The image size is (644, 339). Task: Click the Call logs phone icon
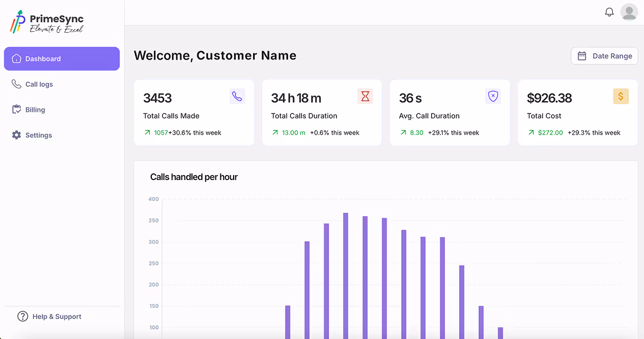click(17, 84)
